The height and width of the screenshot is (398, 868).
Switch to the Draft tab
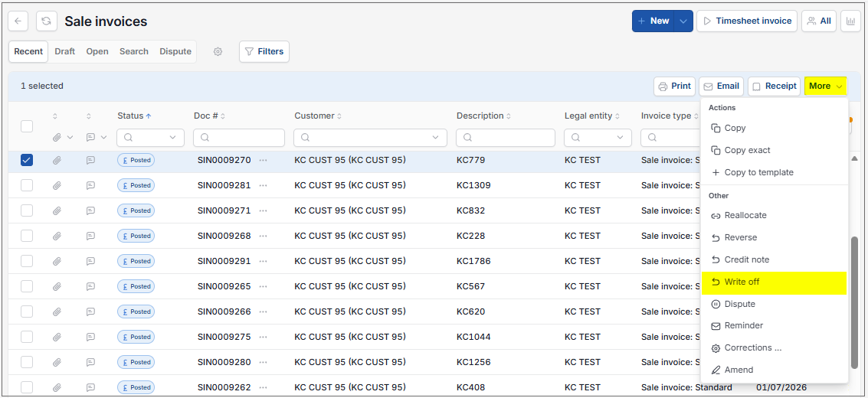(65, 51)
